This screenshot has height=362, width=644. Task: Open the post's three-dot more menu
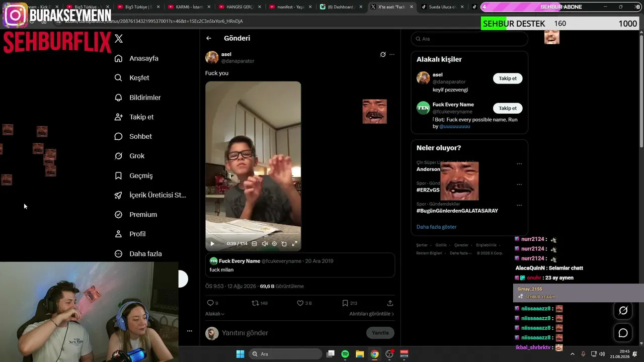392,54
